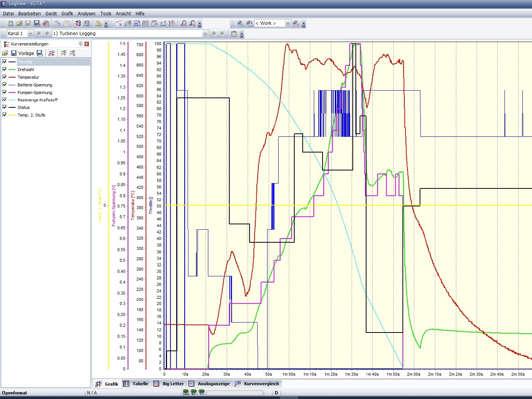Expand the graphics toolbar overflow arrow
532x399 pixels.
point(199,23)
